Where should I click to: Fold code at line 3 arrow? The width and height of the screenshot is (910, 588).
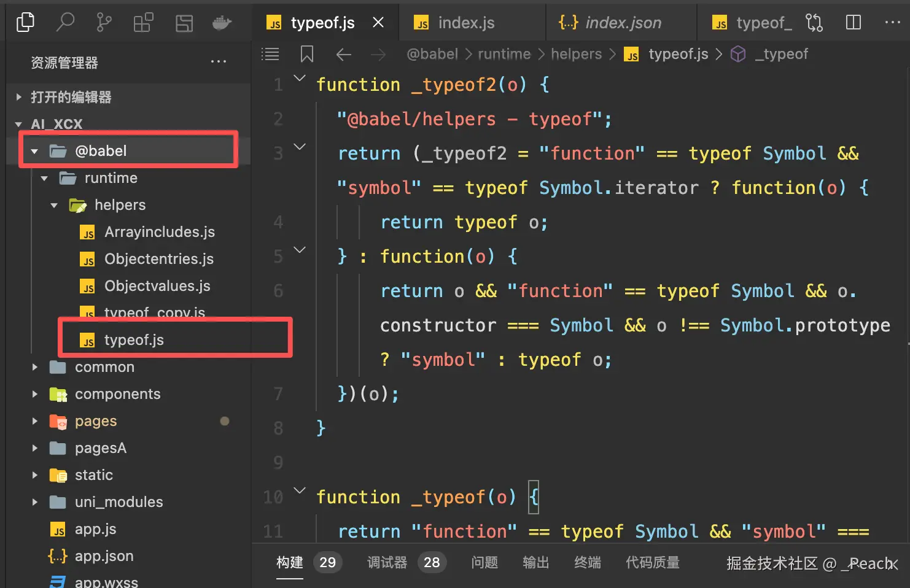(300, 147)
